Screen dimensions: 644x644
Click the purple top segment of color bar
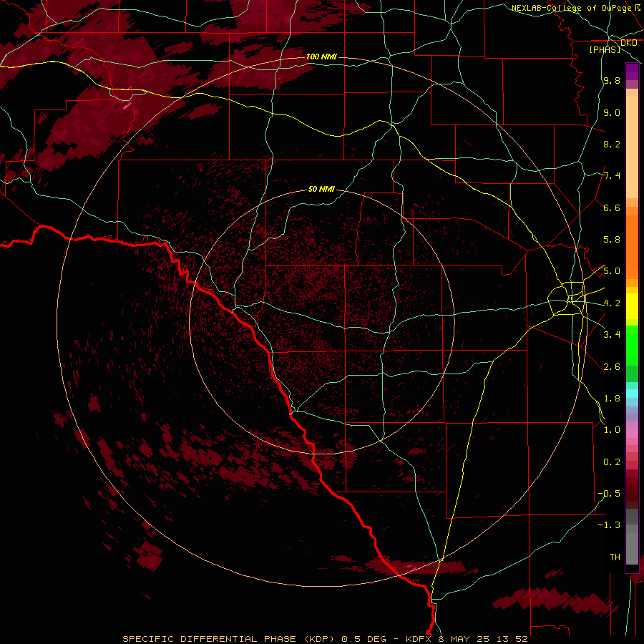(632, 72)
